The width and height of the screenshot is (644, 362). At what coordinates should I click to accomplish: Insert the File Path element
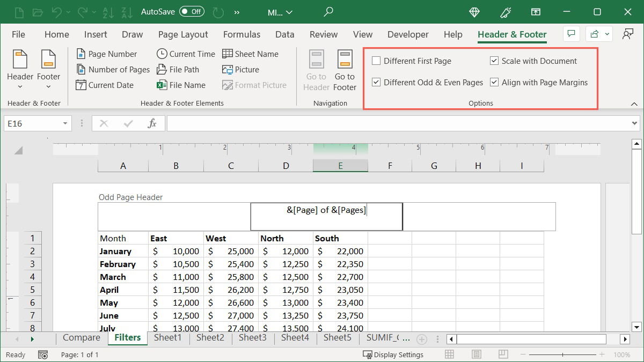pos(180,69)
